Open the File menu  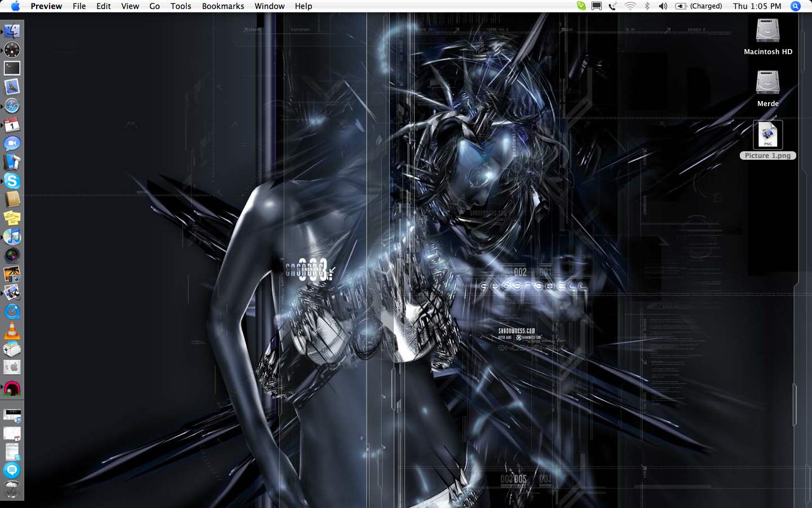[x=80, y=6]
